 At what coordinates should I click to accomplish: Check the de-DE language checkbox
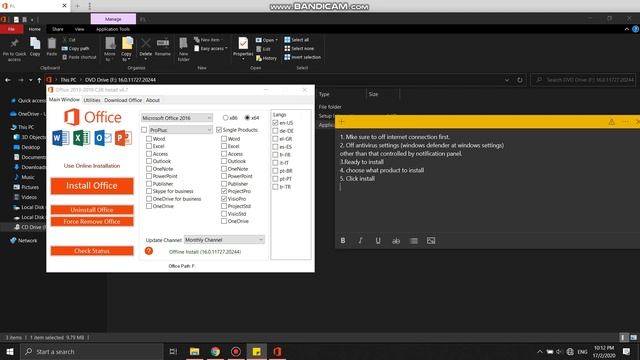click(x=276, y=131)
